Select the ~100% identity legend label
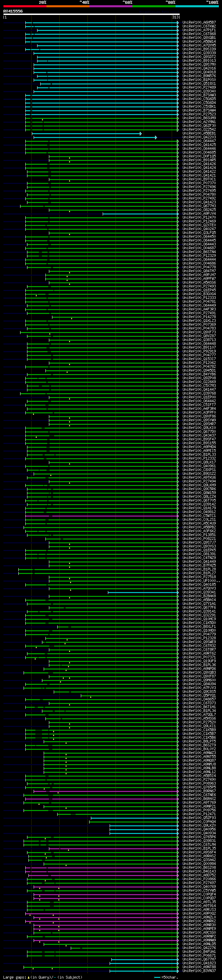The height and width of the screenshot is (980, 222). pyautogui.click(x=212, y=2)
